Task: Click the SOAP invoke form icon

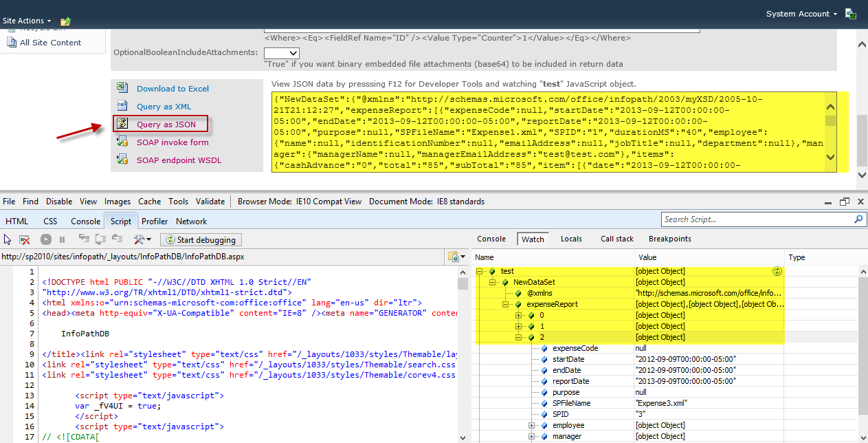Action: [x=122, y=142]
